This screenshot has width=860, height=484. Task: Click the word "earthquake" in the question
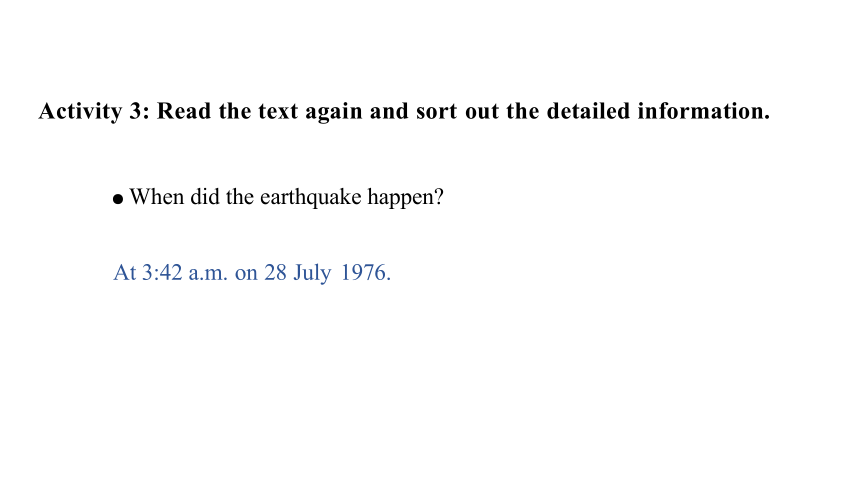coord(310,197)
